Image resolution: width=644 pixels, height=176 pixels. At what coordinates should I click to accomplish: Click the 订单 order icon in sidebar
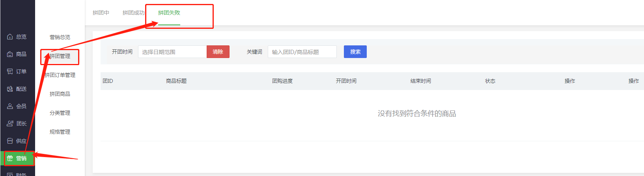pos(10,71)
